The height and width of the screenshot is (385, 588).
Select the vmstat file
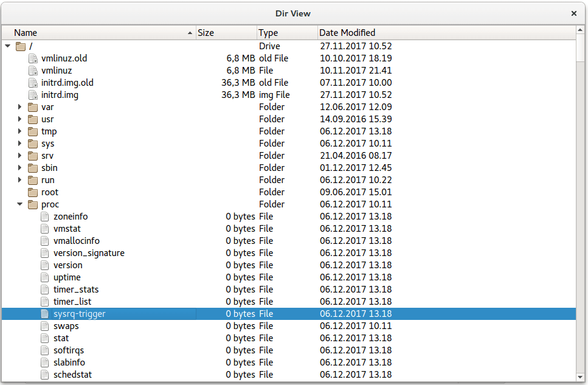coord(67,229)
